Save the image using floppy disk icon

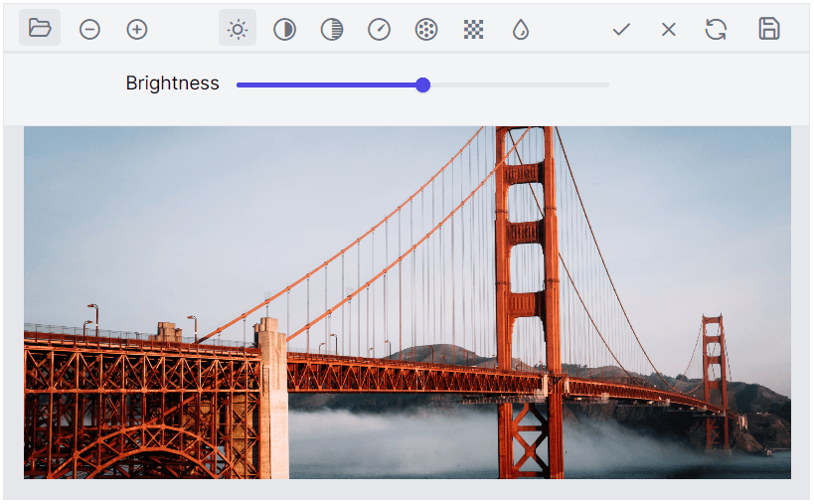coord(768,29)
